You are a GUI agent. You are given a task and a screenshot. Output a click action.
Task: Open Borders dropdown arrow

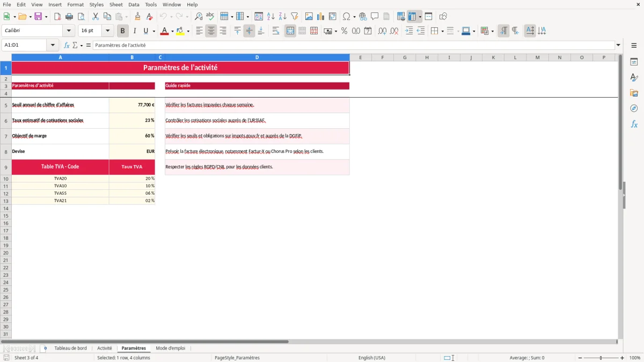(x=442, y=31)
